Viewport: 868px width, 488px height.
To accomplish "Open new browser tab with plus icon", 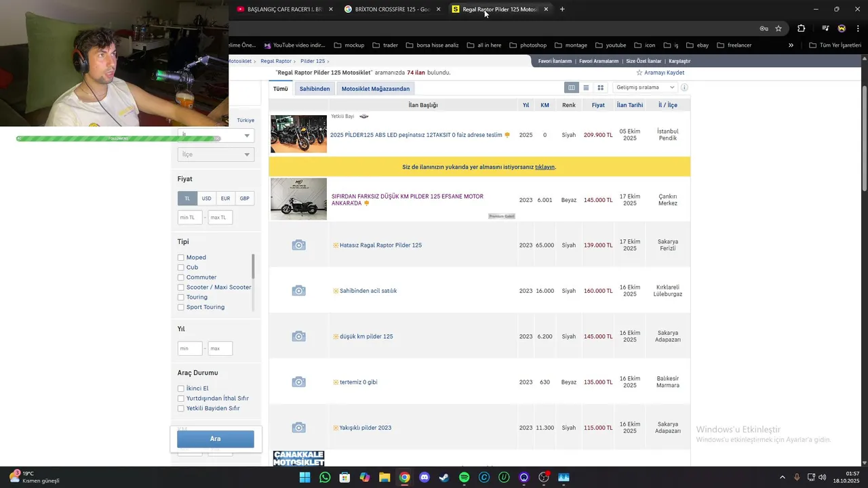I will [562, 9].
